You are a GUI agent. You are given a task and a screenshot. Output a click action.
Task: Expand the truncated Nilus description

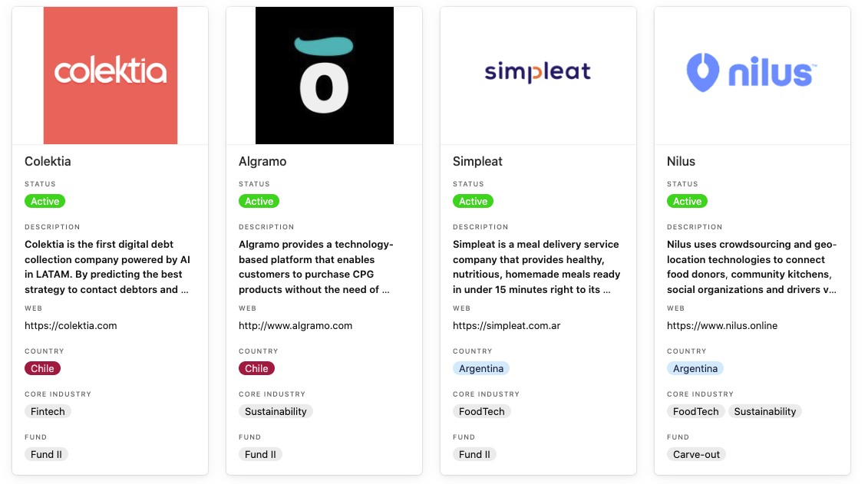pyautogui.click(x=752, y=267)
